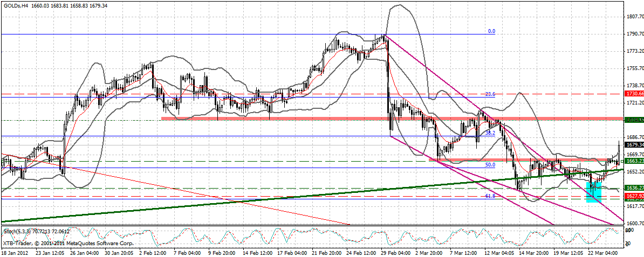Image resolution: width=644 pixels, height=257 pixels.
Task: Click the red 1627.92 price tag
Action: (x=634, y=196)
